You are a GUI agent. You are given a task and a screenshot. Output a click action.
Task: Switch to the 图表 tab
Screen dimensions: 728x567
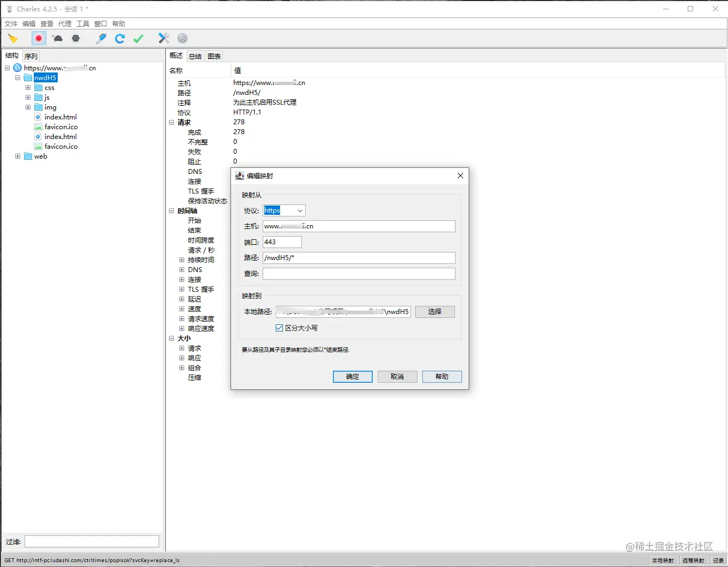click(214, 56)
